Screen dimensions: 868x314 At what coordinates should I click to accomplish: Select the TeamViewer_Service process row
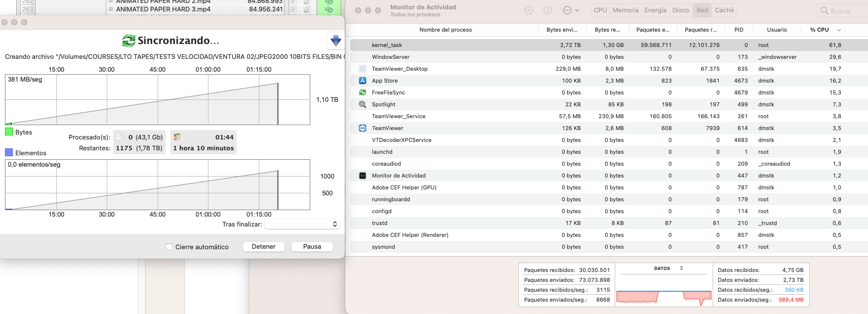[609, 116]
